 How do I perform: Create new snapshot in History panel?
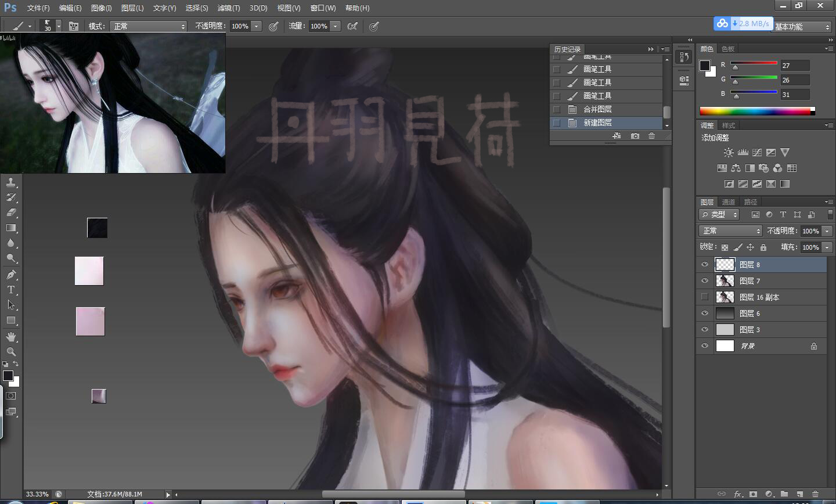point(635,136)
